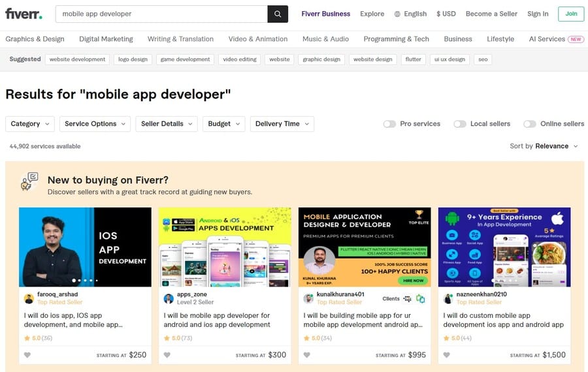Click the seo suggestion tag
588x372 pixels.
[x=483, y=59]
